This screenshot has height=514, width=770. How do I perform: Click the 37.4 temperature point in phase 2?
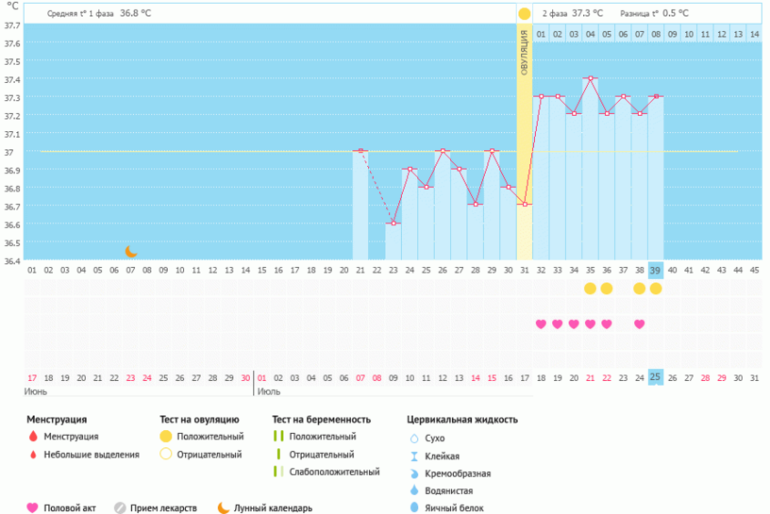[590, 78]
